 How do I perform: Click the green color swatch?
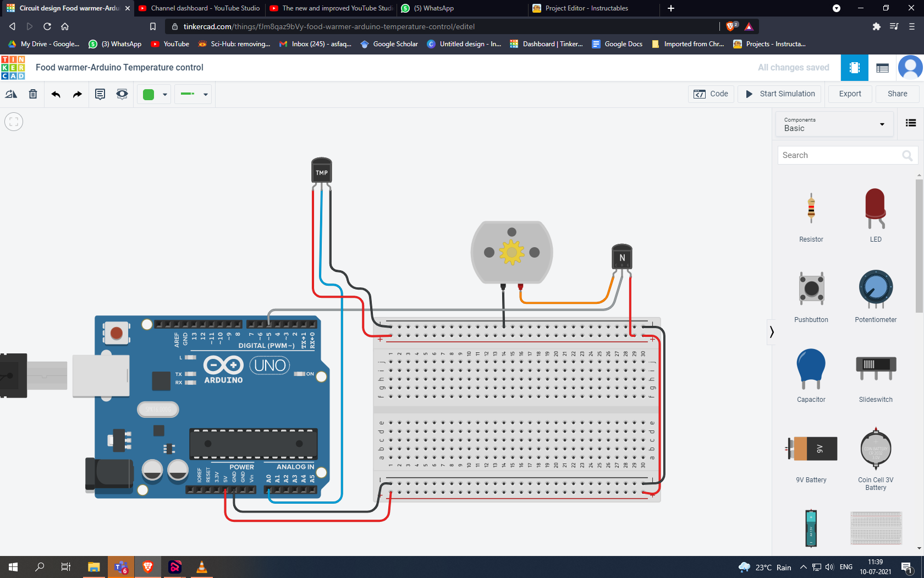point(149,94)
